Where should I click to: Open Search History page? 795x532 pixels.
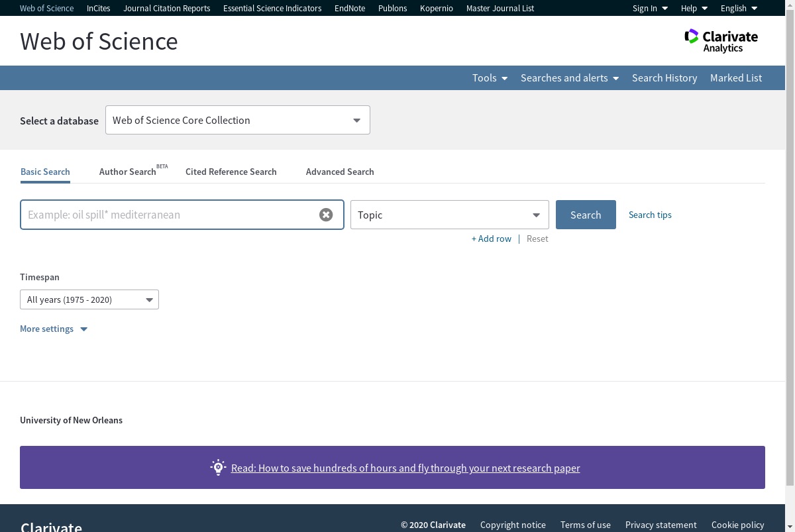pyautogui.click(x=664, y=78)
